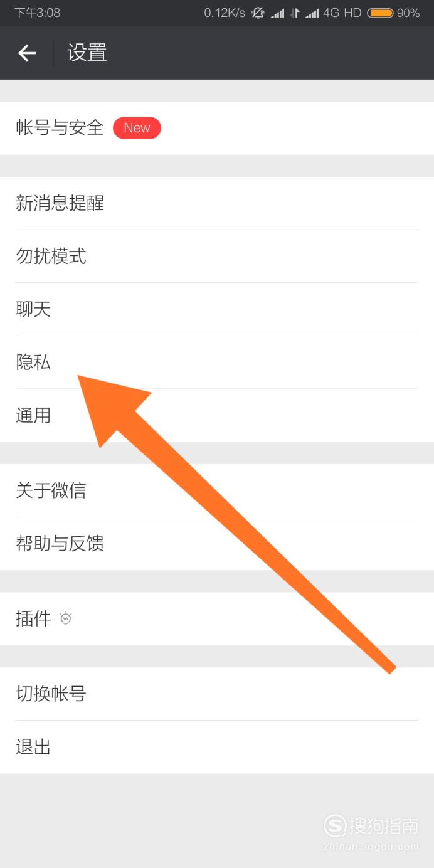Tap the 4G HD signal indicator
The height and width of the screenshot is (868, 434).
tap(342, 13)
